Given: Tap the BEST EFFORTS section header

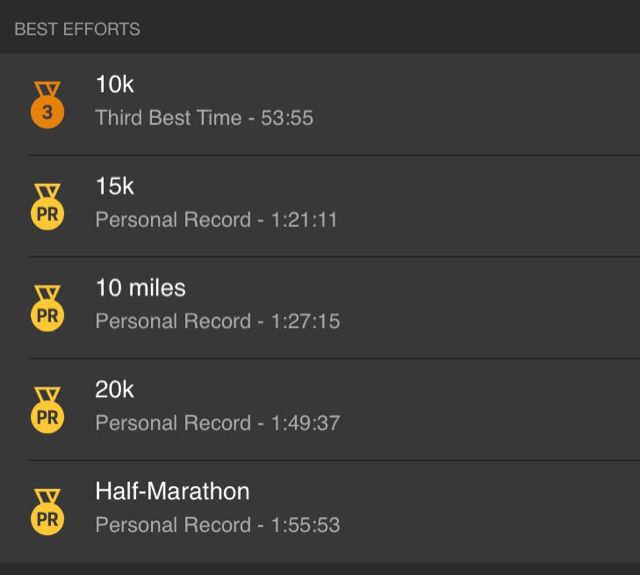Looking at the screenshot, I should coord(77,29).
